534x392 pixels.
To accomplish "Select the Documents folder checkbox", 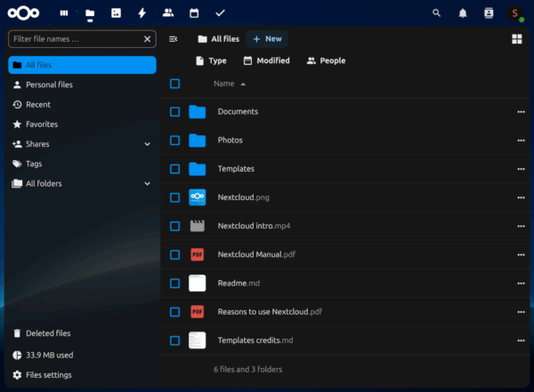I will point(174,112).
